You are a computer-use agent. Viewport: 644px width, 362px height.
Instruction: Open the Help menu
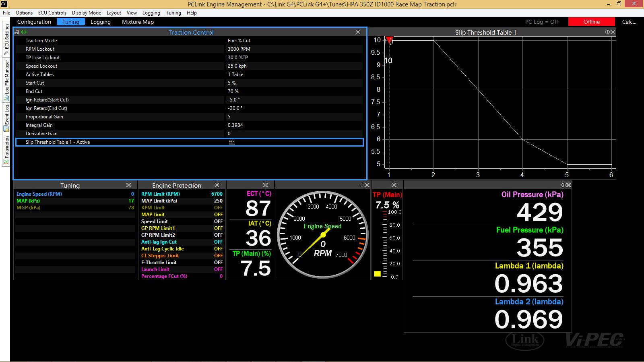point(192,13)
